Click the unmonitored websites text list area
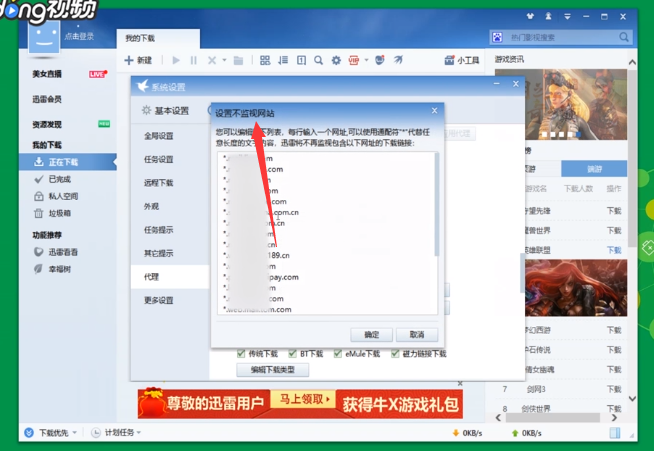Image resolution: width=654 pixels, height=451 pixels. click(325, 233)
